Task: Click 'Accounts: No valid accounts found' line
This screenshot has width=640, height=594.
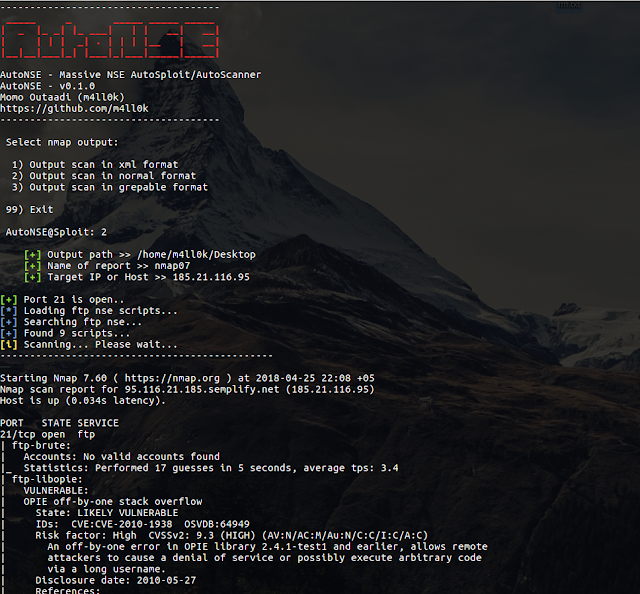Action: [x=122, y=457]
